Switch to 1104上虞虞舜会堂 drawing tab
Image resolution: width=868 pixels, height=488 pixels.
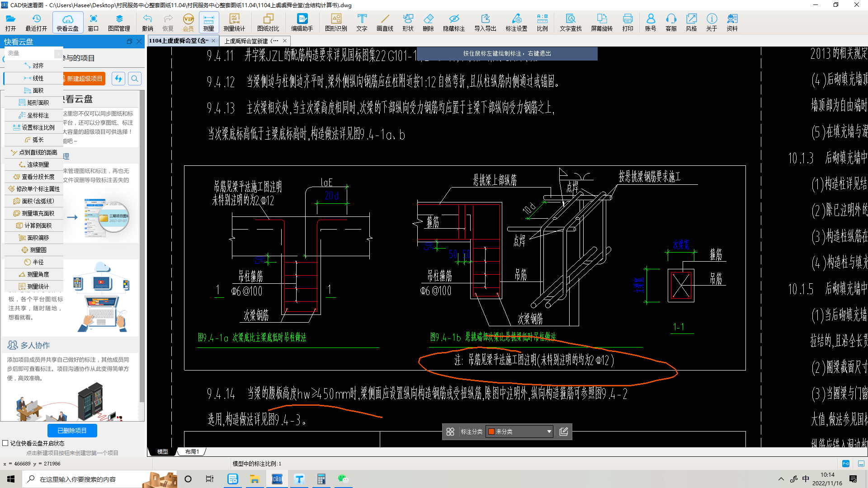click(179, 41)
